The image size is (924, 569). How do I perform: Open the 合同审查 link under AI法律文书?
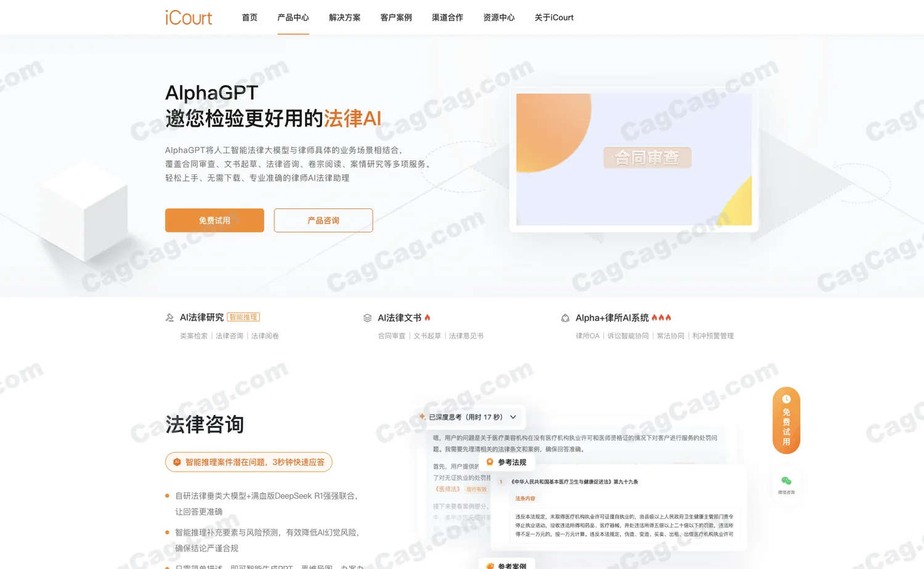point(392,336)
